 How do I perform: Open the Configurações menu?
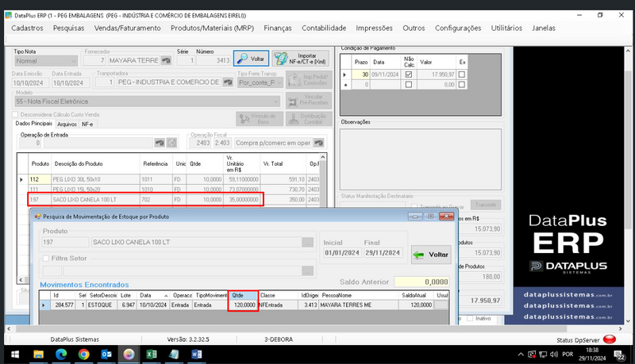458,28
